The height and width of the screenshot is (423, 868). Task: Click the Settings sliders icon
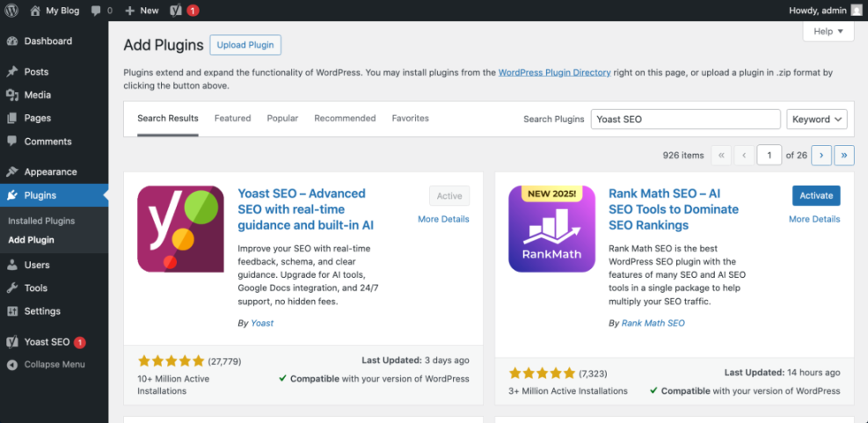pos(12,311)
